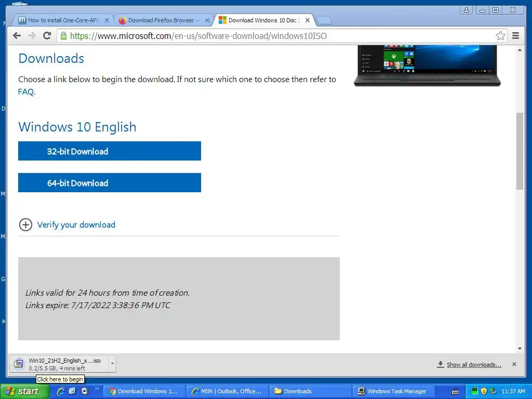Open the Chrome hamburger menu
This screenshot has height=399, width=532.
tap(515, 36)
